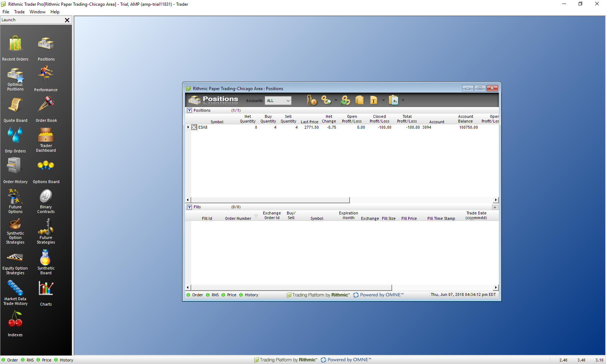Close the Launch panel
Viewport: 606px width, 364px height.
tap(67, 20)
